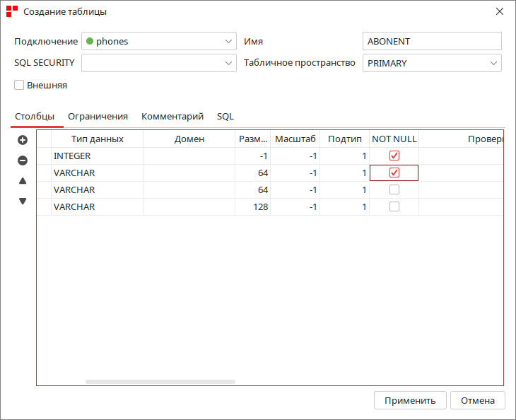This screenshot has height=420, width=516.
Task: Remove selected column with minus icon
Action: 23,161
